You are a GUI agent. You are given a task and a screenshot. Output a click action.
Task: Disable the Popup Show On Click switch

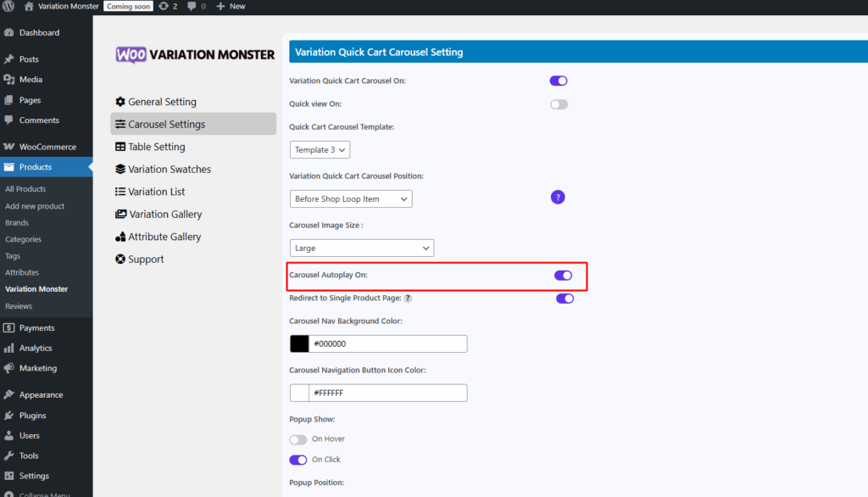point(298,460)
